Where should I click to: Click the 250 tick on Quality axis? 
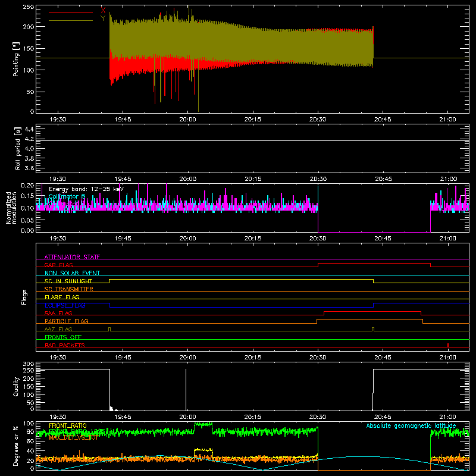point(29,371)
